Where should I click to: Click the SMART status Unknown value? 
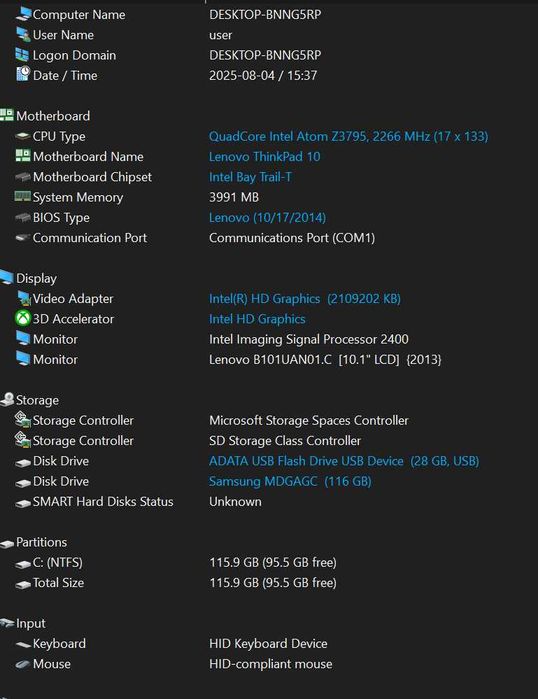235,502
